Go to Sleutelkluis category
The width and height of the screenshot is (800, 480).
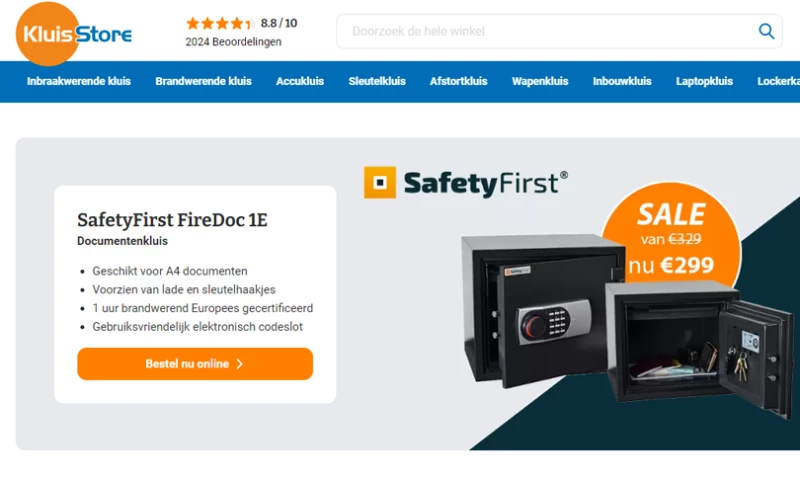click(377, 81)
